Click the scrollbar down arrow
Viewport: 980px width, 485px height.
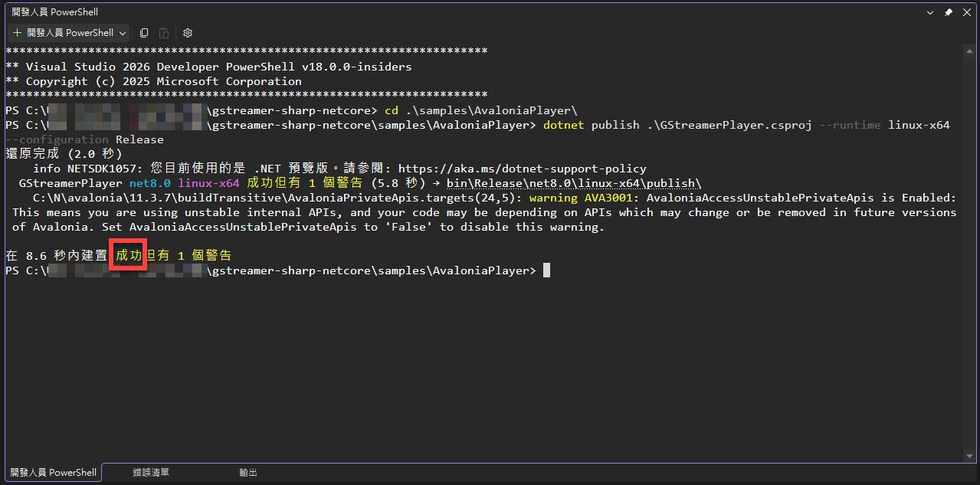coord(970,456)
